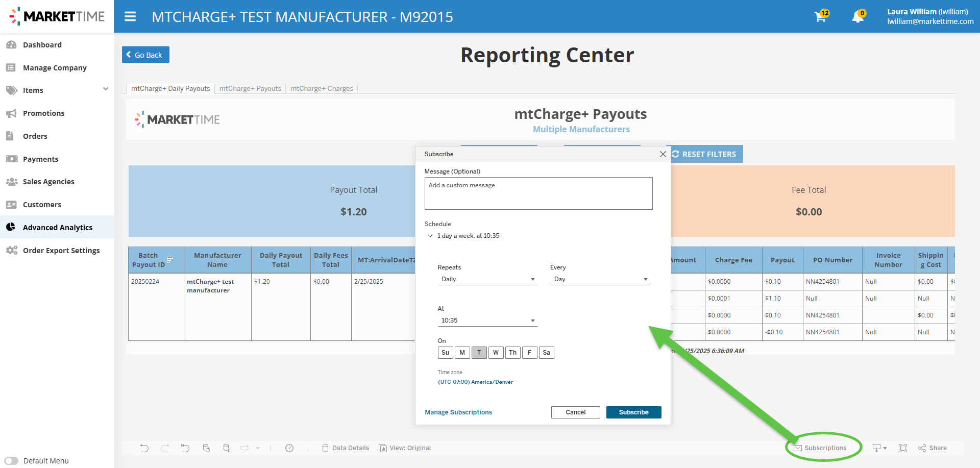This screenshot has height=468, width=980.
Task: Click the blue Subscribe button
Action: click(633, 412)
